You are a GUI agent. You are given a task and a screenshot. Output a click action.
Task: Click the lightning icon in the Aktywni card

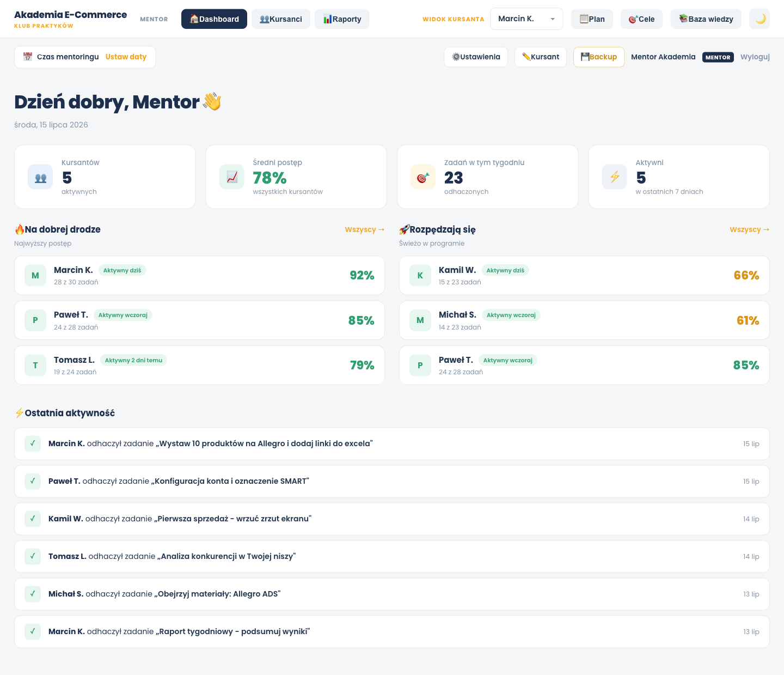click(614, 177)
